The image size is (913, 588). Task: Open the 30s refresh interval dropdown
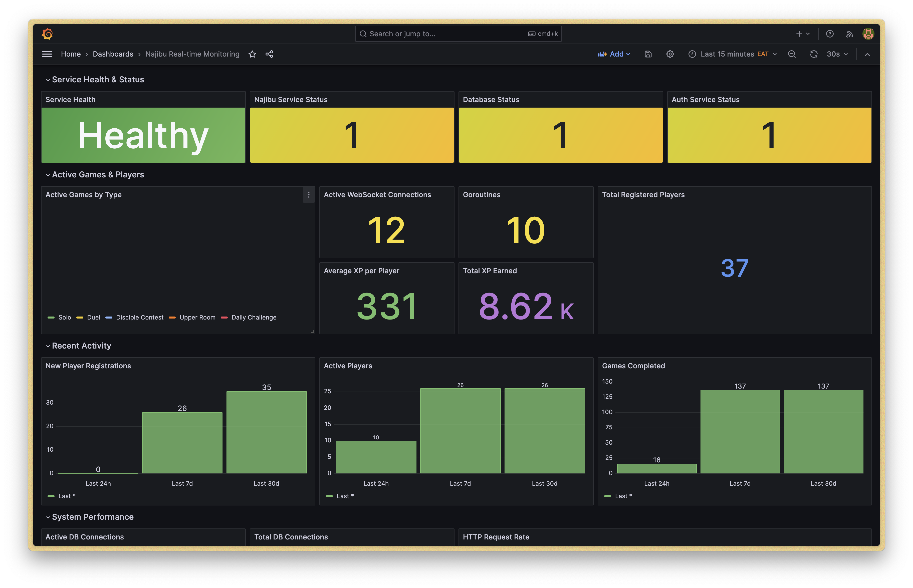[837, 54]
